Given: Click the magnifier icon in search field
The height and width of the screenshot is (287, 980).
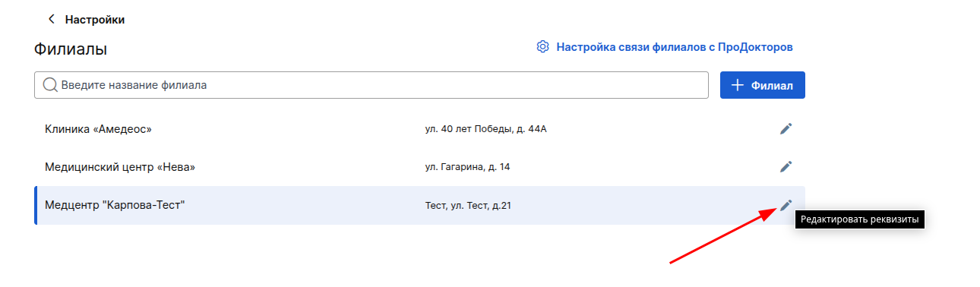Looking at the screenshot, I should (x=50, y=85).
